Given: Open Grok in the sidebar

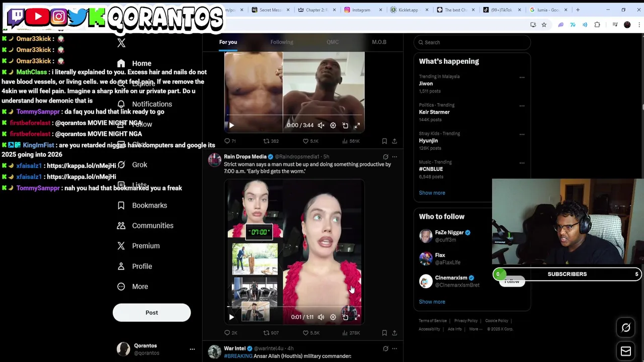Looking at the screenshot, I should pyautogui.click(x=132, y=165).
